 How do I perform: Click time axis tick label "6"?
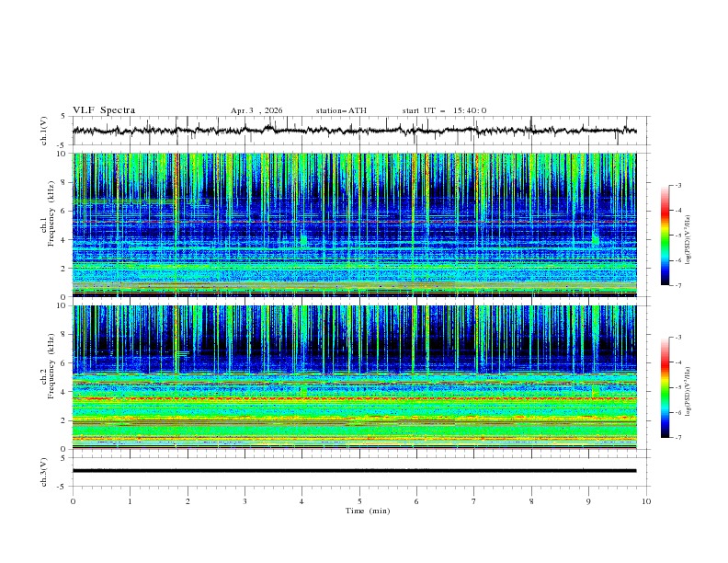pyautogui.click(x=416, y=501)
